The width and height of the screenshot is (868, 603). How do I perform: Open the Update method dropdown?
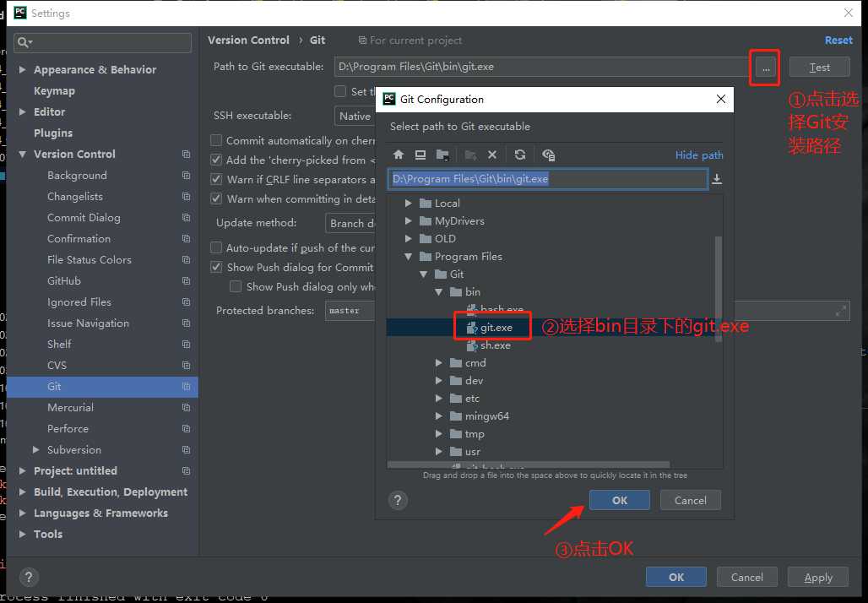pos(350,223)
